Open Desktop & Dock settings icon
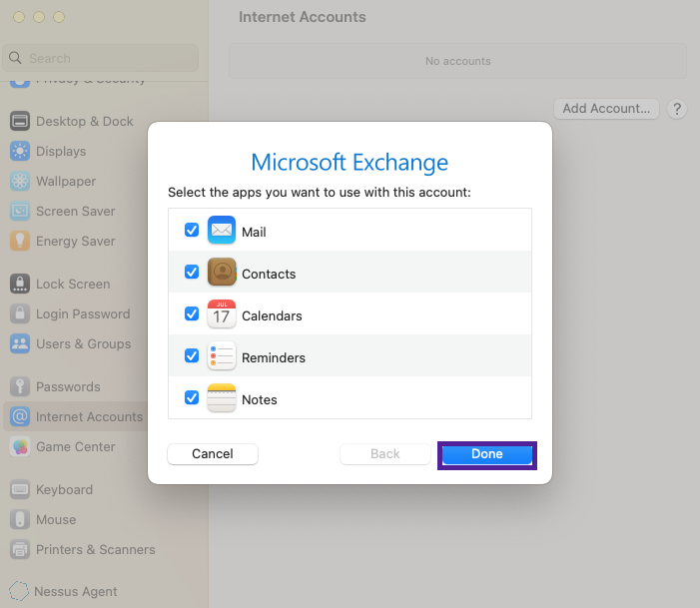This screenshot has width=700, height=608. tap(20, 121)
